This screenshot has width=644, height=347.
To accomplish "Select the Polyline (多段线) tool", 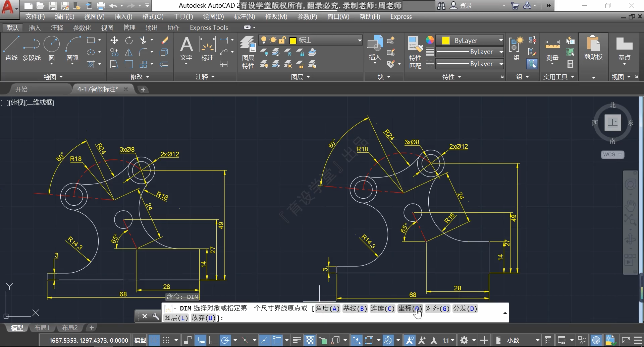I will (x=32, y=49).
